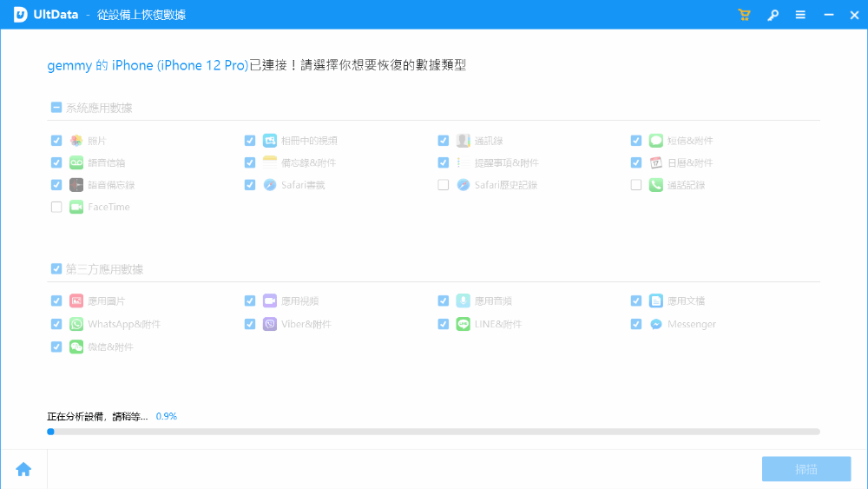868x489 pixels.
Task: Click the 微信&附件 icon
Action: tap(76, 347)
